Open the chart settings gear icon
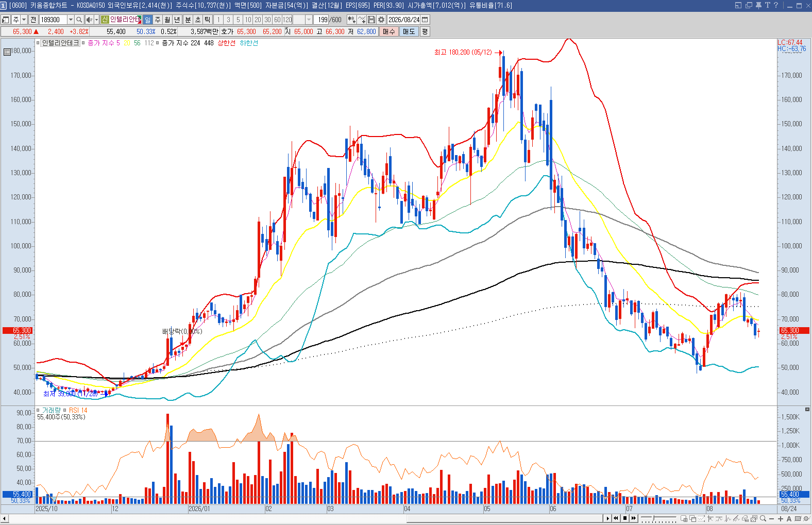Screen dimensions: 812x525 (381, 20)
